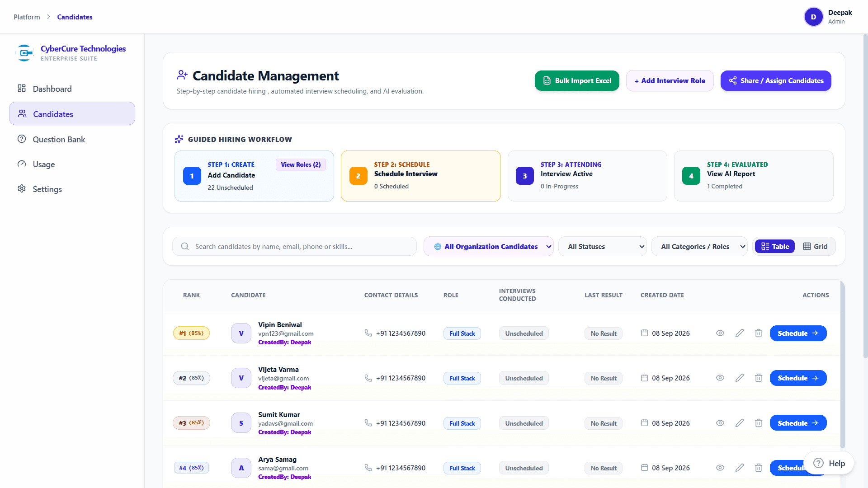Click the candidate table vertical scrollbar

[843, 365]
